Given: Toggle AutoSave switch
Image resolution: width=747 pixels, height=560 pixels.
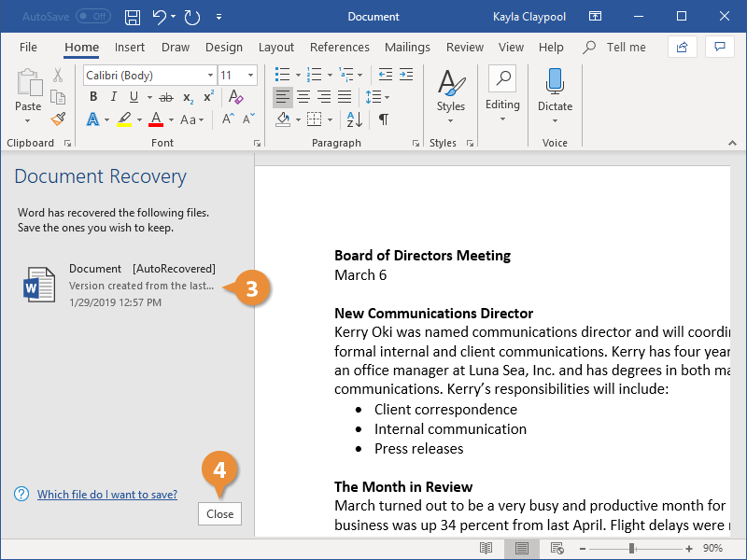Looking at the screenshot, I should point(93,17).
